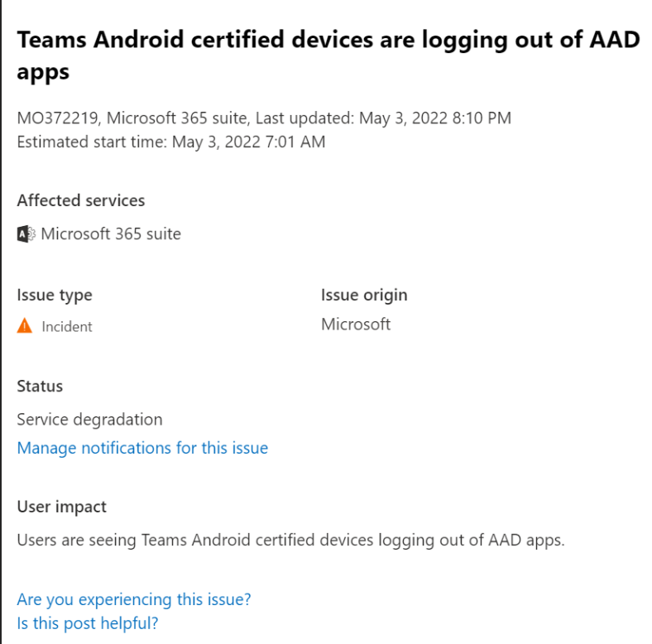Click the Status heading
The height and width of the screenshot is (644, 652).
tap(40, 387)
